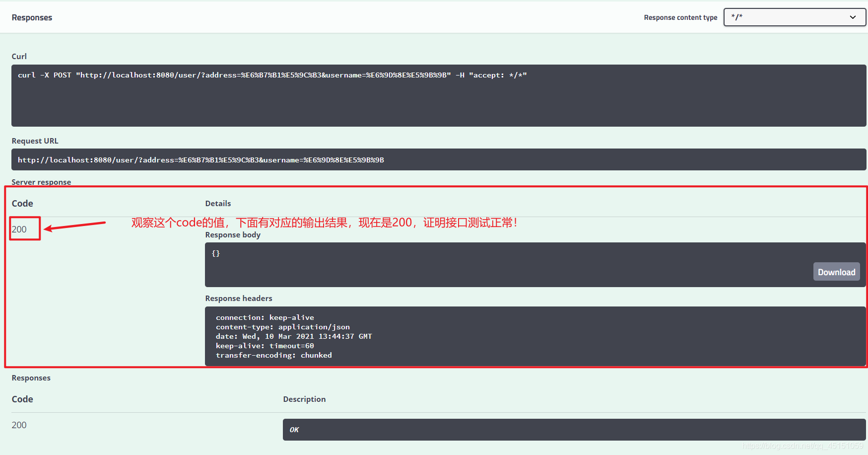Click the curl command text block
Image resolution: width=868 pixels, height=455 pixels.
pos(439,95)
